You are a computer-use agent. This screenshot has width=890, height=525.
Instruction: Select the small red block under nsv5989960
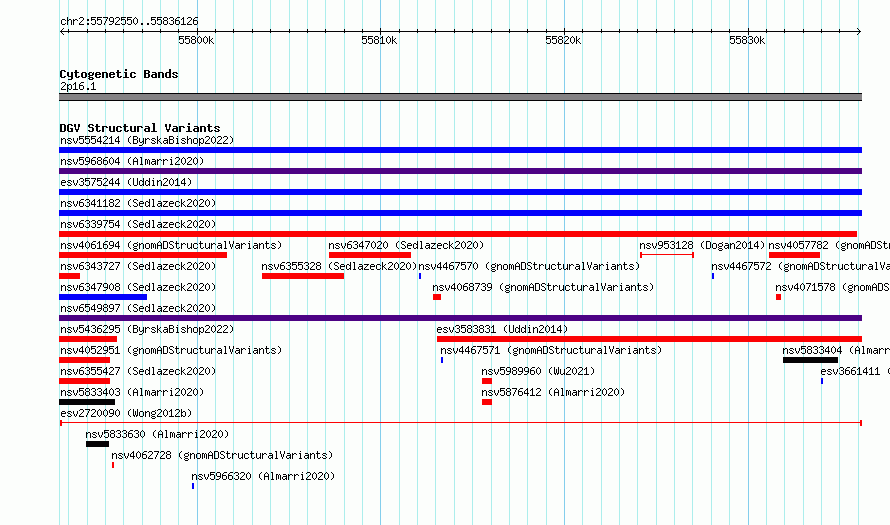click(x=487, y=381)
